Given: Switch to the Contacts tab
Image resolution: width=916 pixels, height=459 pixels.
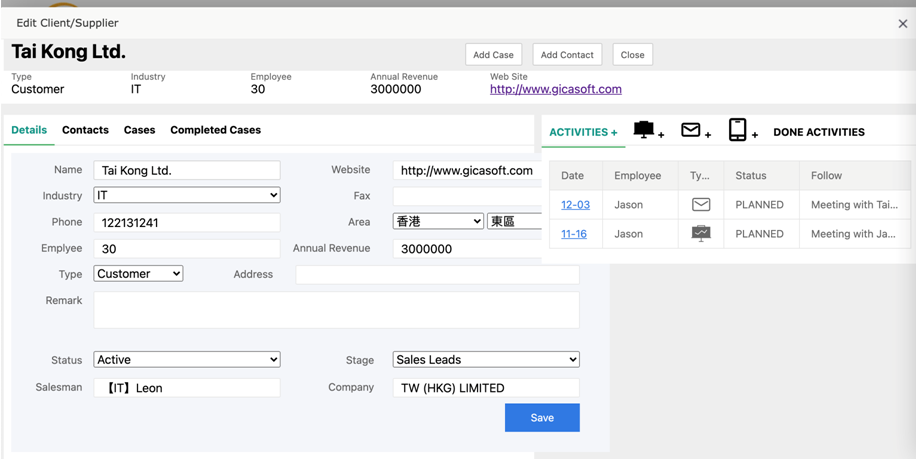Looking at the screenshot, I should (85, 130).
